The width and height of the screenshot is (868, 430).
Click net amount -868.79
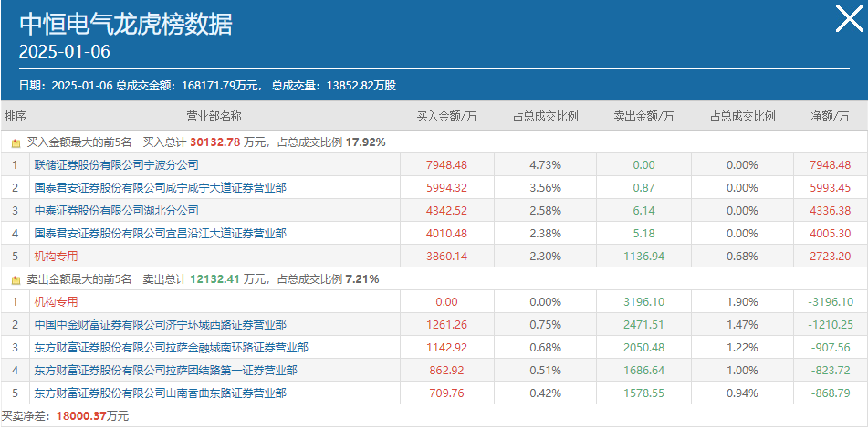click(x=831, y=393)
